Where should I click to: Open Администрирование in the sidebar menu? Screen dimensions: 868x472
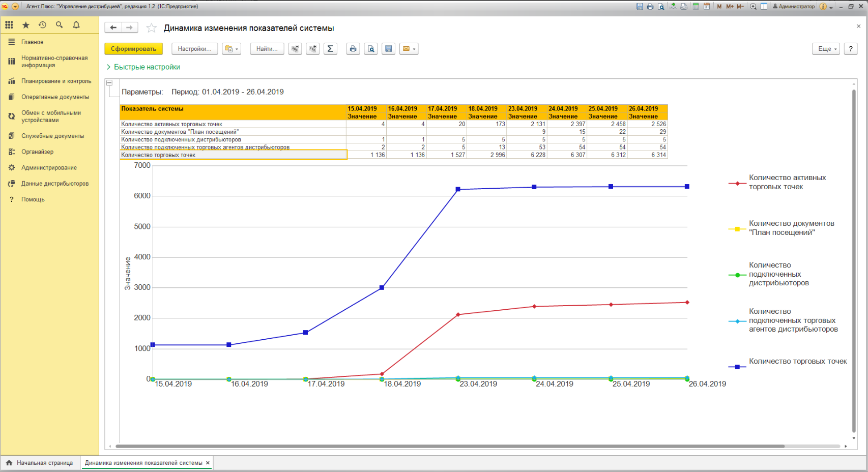click(x=49, y=168)
